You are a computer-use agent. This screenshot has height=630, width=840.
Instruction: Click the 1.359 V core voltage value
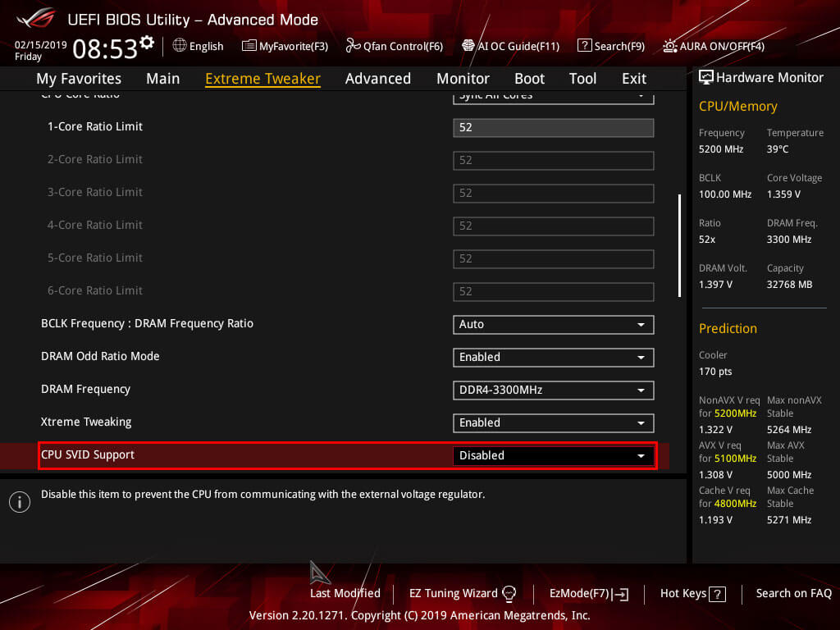click(783, 194)
